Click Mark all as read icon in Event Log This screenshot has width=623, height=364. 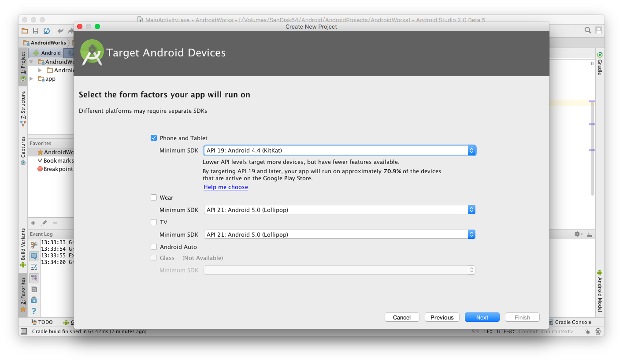click(x=34, y=289)
